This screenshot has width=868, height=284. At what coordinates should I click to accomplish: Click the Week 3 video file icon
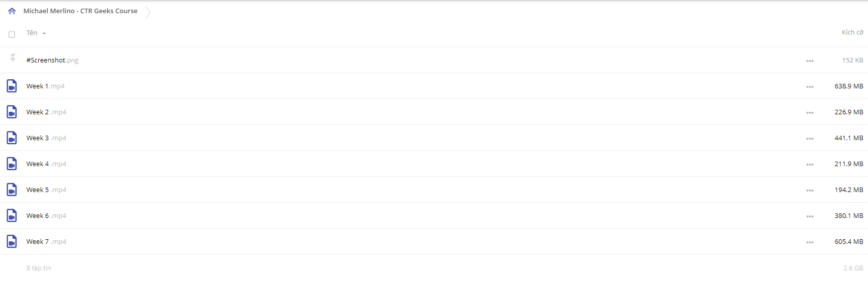coord(12,138)
